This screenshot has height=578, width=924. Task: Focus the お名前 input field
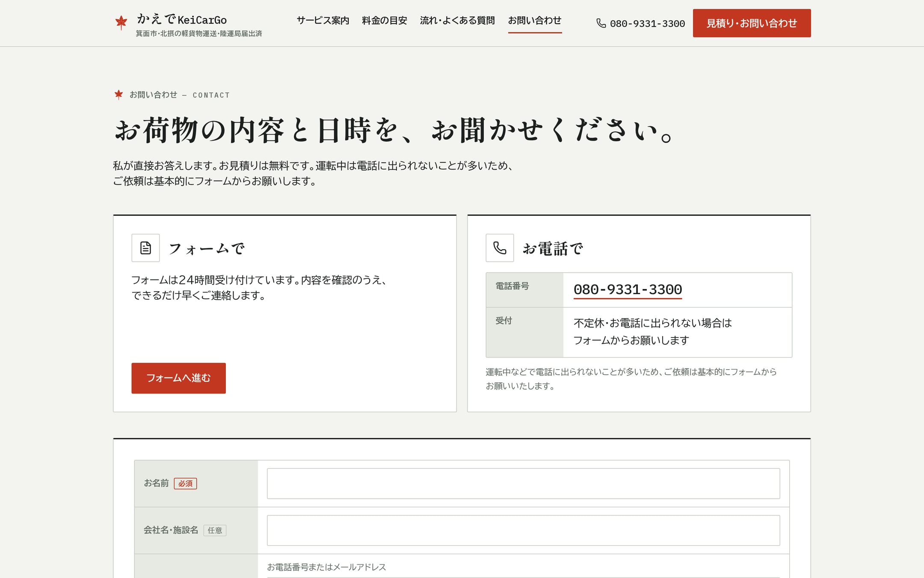coord(523,483)
